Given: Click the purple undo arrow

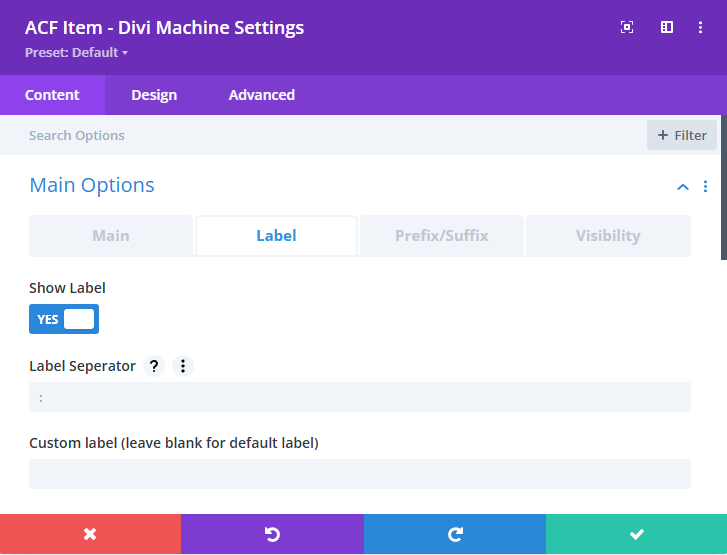Looking at the screenshot, I should pyautogui.click(x=272, y=534).
